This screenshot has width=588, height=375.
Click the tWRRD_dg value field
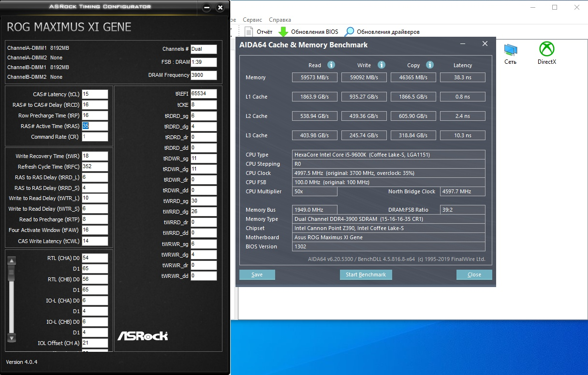click(x=204, y=212)
